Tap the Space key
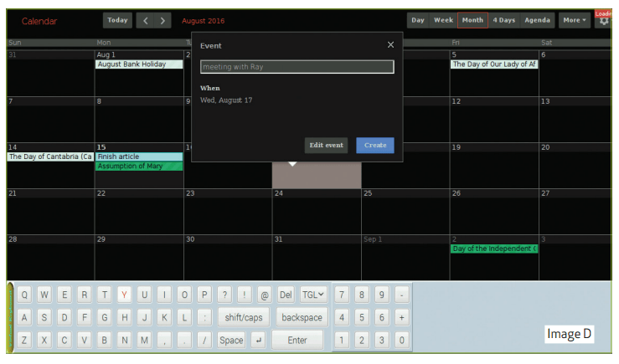Screen dimensions: 619x364 (231, 340)
